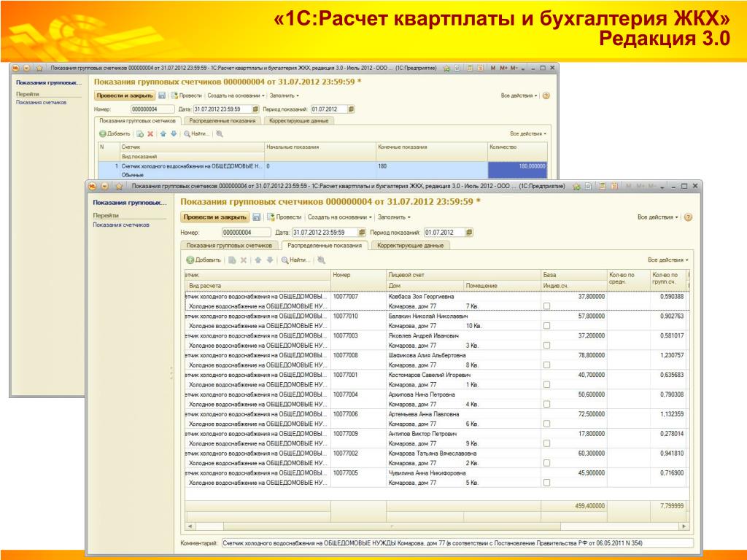Open Корректирующие данные tab in front window

click(x=410, y=246)
